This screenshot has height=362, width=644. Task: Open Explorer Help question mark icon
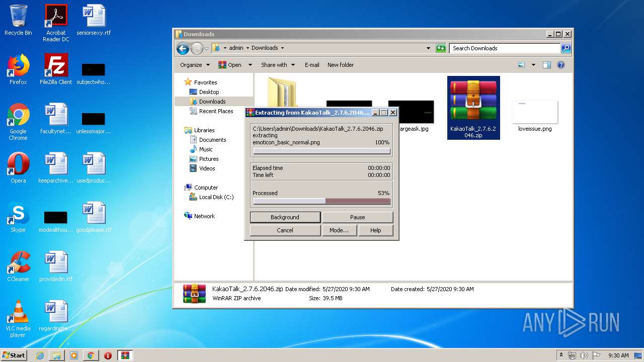561,65
